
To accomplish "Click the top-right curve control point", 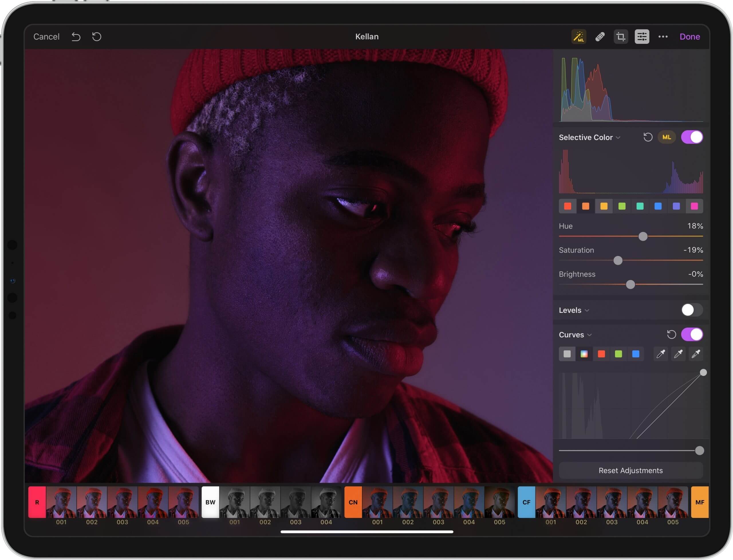I will [x=703, y=372].
